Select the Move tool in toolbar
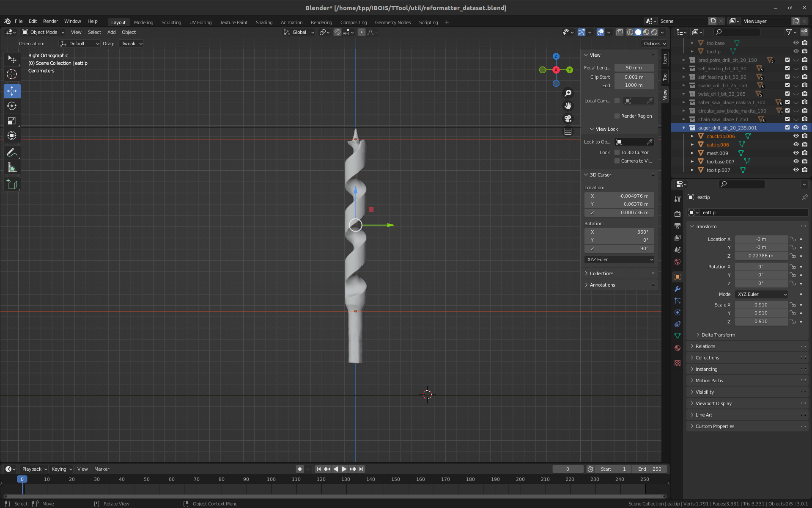This screenshot has width=812, height=508. pos(12,90)
